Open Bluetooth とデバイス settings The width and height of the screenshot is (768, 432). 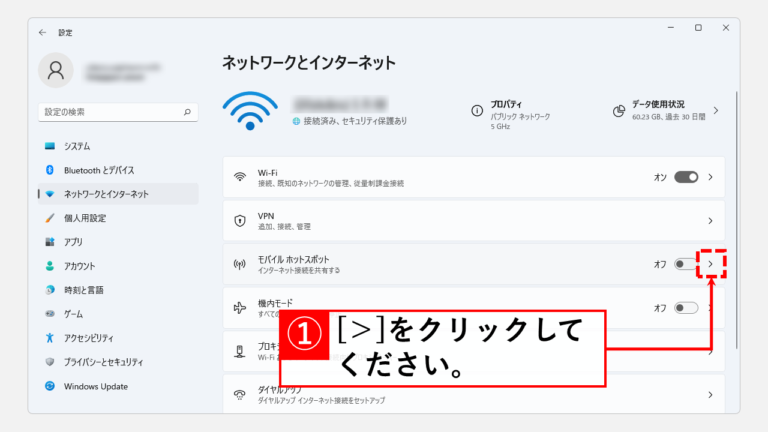(x=118, y=170)
